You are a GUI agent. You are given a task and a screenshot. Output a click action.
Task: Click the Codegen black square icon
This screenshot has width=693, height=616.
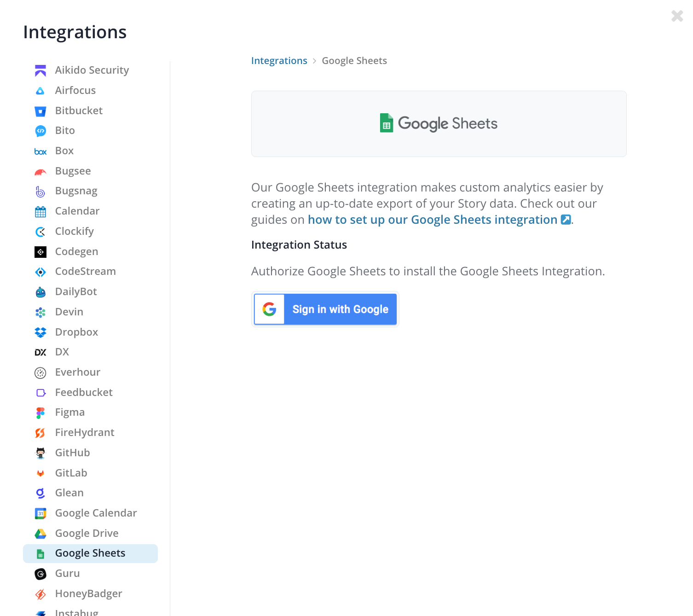click(x=40, y=252)
